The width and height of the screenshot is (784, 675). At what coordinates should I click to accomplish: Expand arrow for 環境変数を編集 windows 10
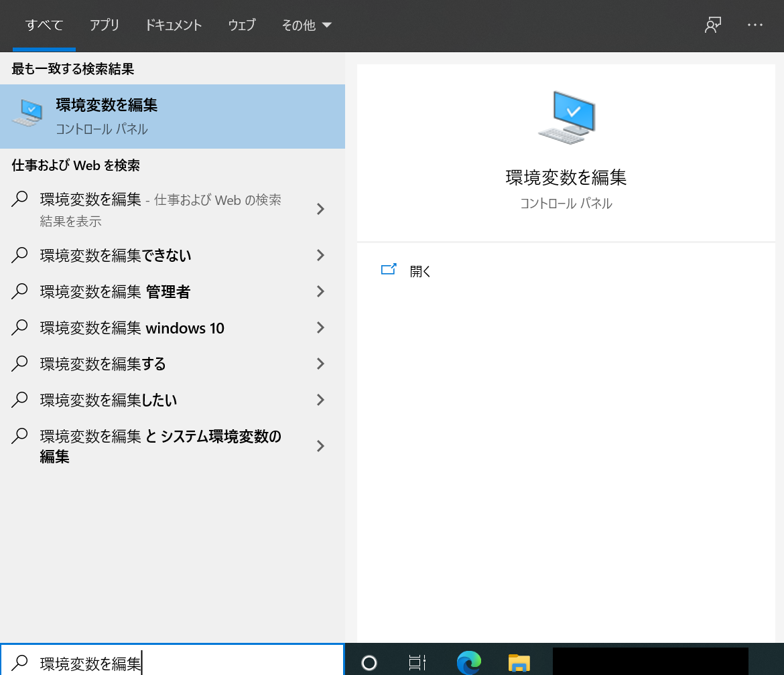[320, 327]
